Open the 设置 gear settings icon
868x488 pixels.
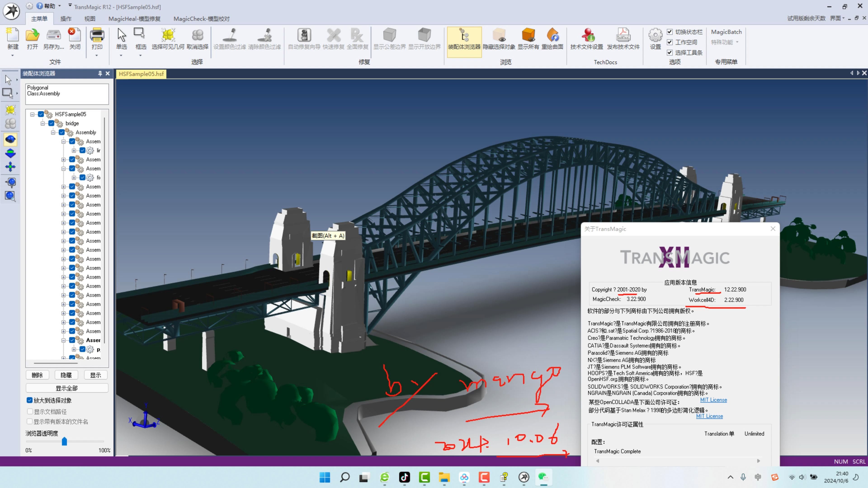655,35
